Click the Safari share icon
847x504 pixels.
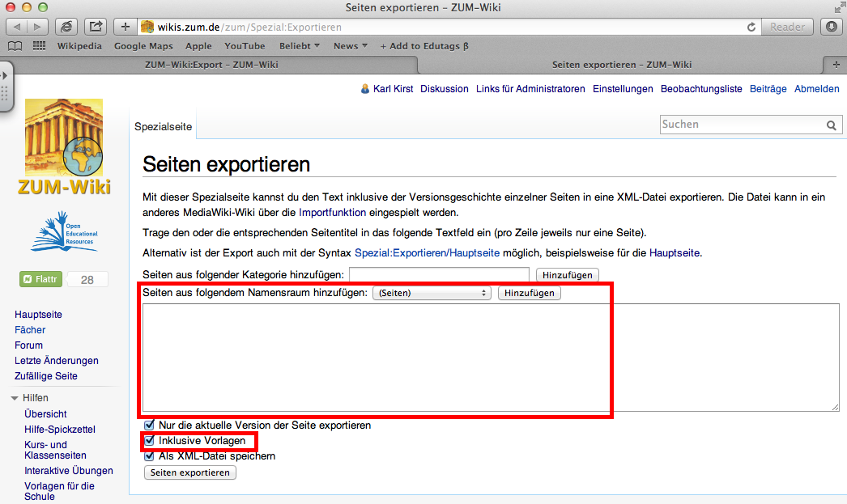tap(96, 27)
